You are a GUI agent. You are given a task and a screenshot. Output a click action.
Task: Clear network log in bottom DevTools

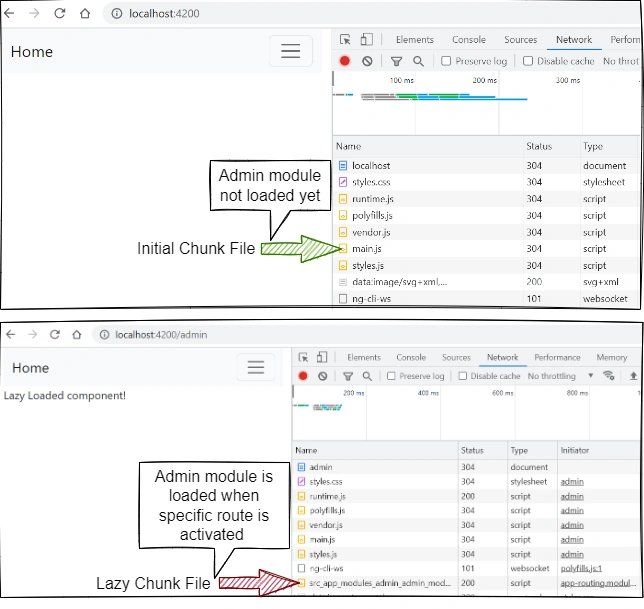pyautogui.click(x=323, y=376)
